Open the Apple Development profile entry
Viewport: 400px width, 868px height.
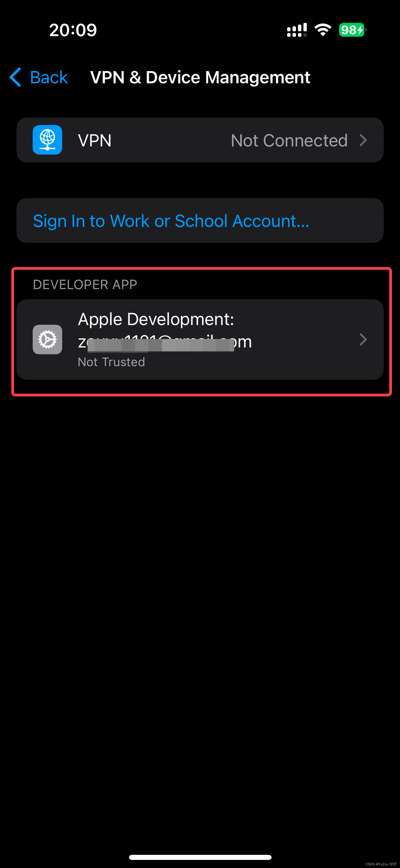[x=200, y=340]
